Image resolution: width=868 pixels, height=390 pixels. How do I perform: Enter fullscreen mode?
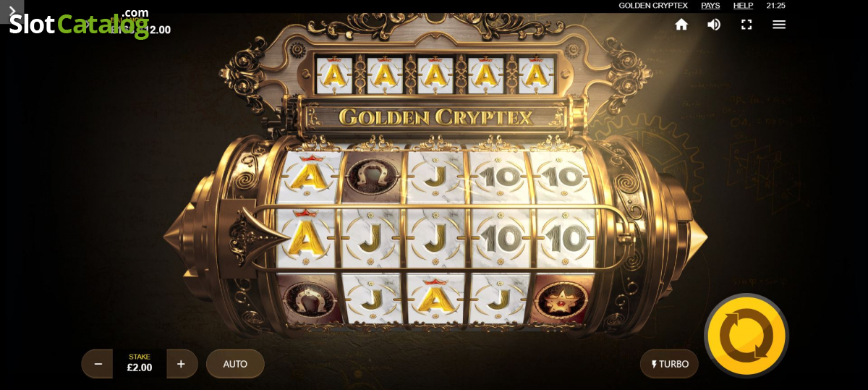(x=746, y=25)
